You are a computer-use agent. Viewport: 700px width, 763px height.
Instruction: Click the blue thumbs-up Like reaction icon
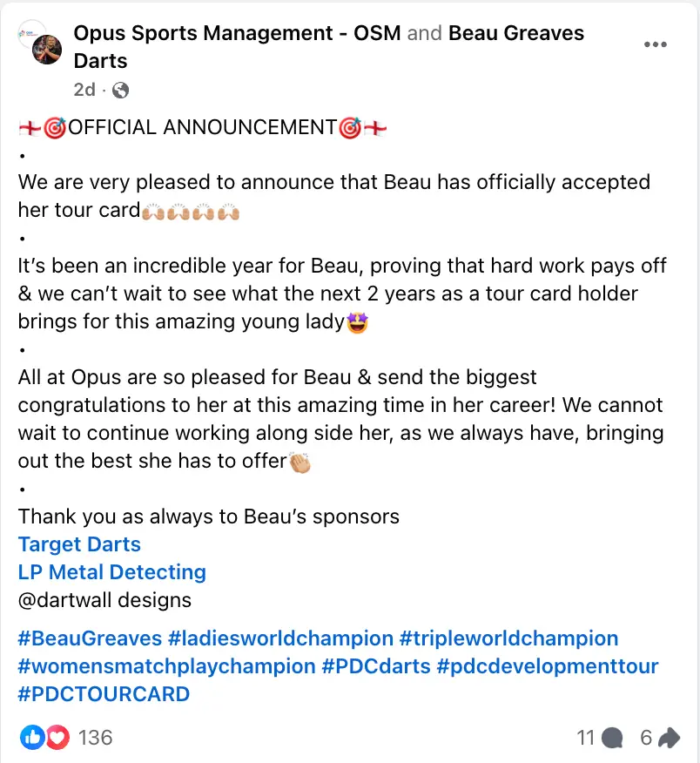pyautogui.click(x=33, y=738)
